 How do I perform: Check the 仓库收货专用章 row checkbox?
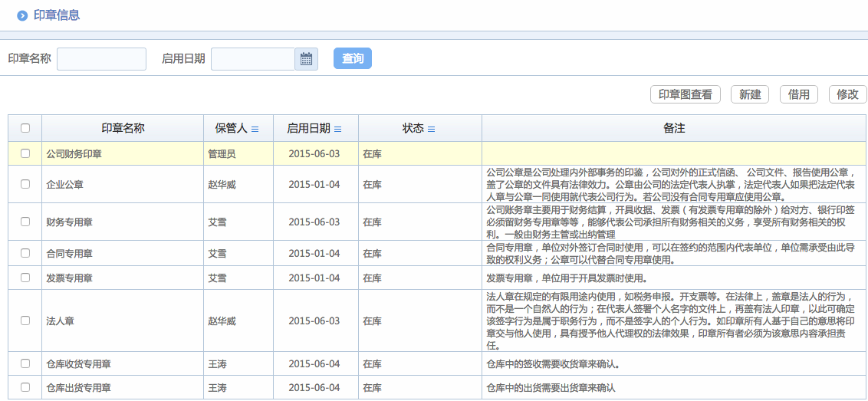[x=25, y=363]
